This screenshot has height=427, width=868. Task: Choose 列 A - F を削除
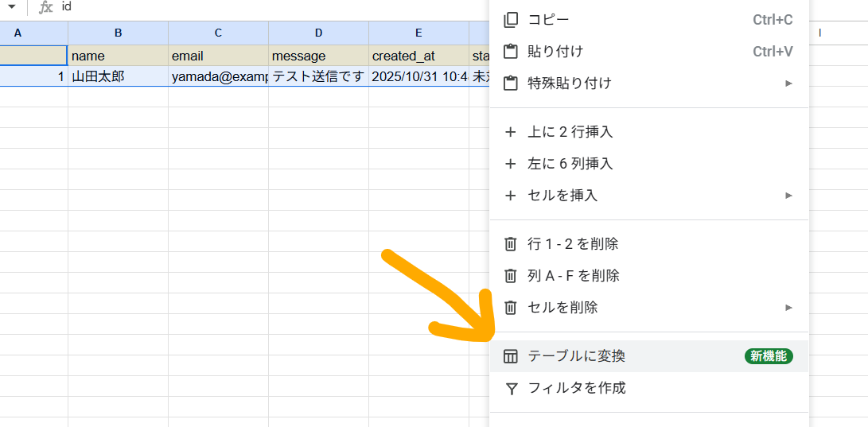click(648, 275)
